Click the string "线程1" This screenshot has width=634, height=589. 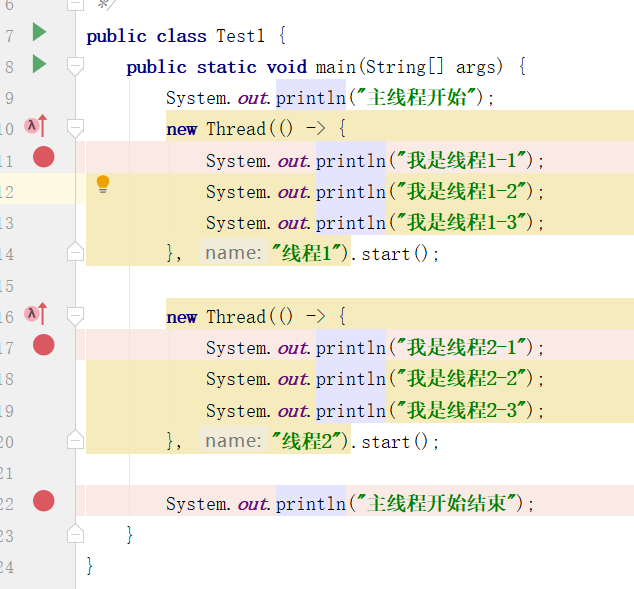pos(307,253)
